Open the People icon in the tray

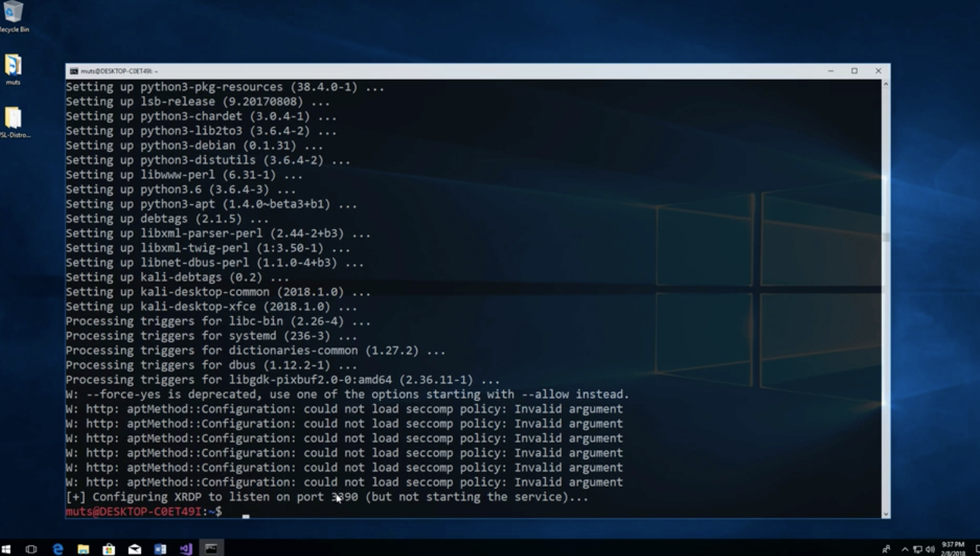point(886,549)
